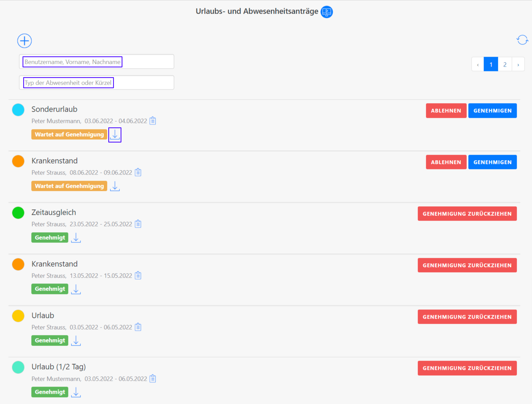Open the video tutorial icon beside the title
This screenshot has width=532, height=404.
(x=327, y=12)
